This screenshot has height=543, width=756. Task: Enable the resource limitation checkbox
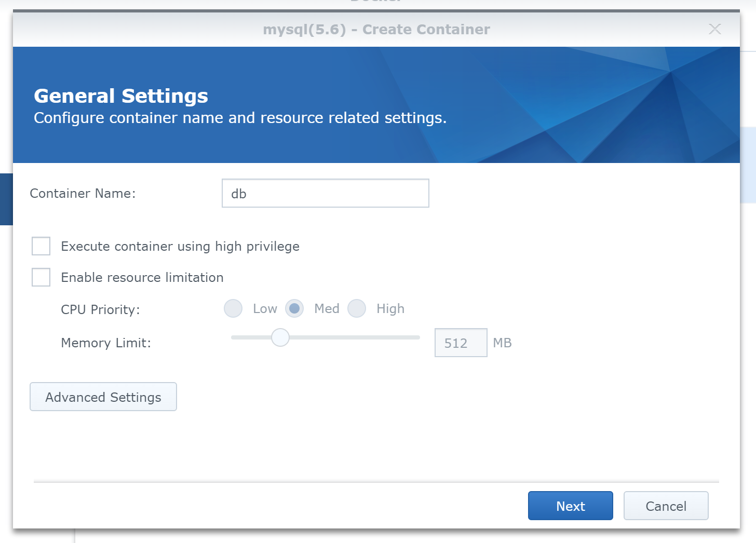pos(41,277)
